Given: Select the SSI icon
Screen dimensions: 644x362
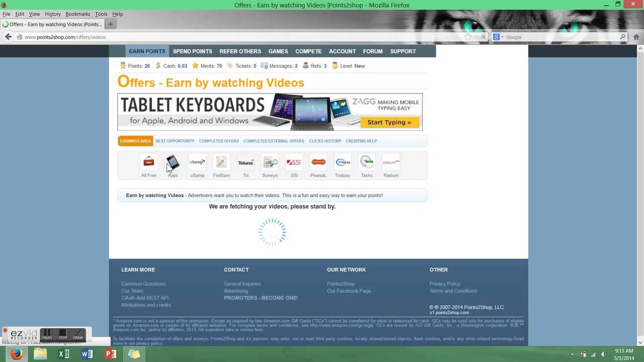Looking at the screenshot, I should pyautogui.click(x=294, y=162).
